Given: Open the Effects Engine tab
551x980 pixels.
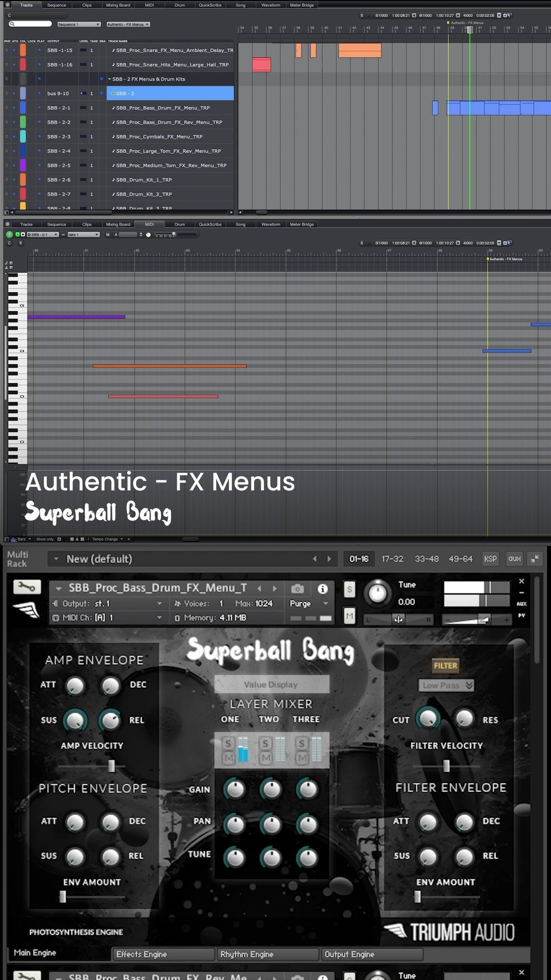Looking at the screenshot, I should (x=163, y=954).
